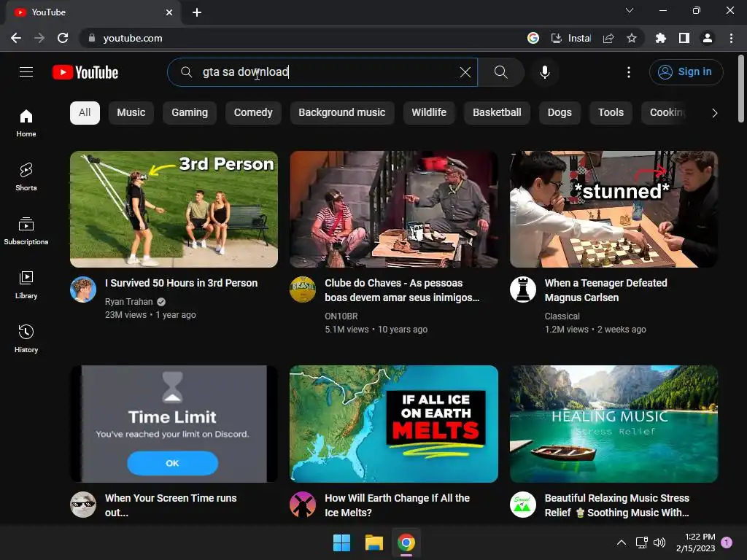Share this page icon
Screen dimensions: 747x560
coord(608,38)
